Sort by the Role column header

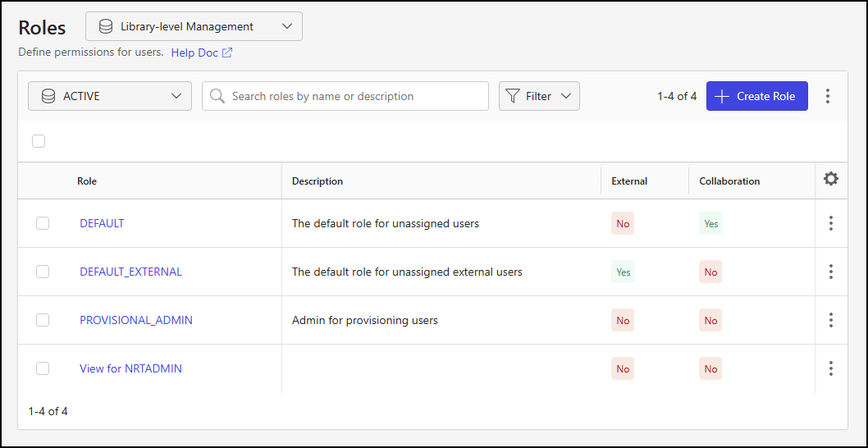[87, 181]
